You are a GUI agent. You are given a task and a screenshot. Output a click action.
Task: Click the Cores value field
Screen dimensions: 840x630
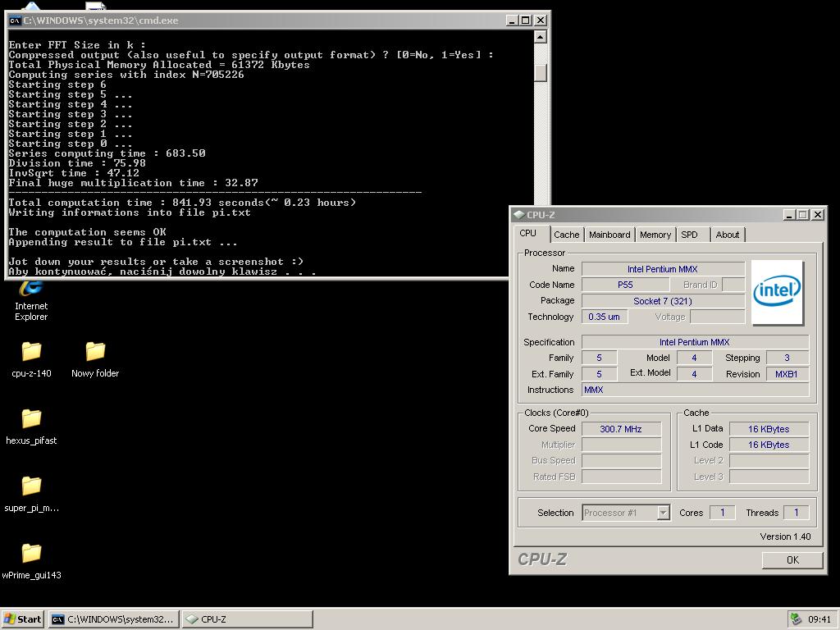722,513
